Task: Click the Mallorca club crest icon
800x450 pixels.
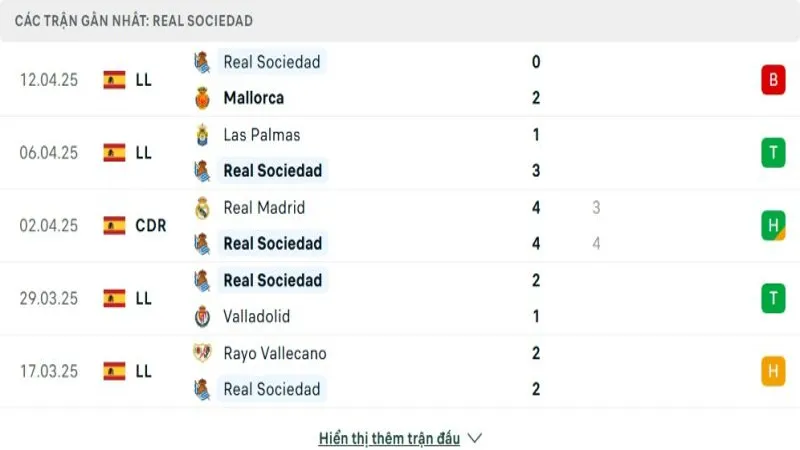Action: click(x=202, y=98)
